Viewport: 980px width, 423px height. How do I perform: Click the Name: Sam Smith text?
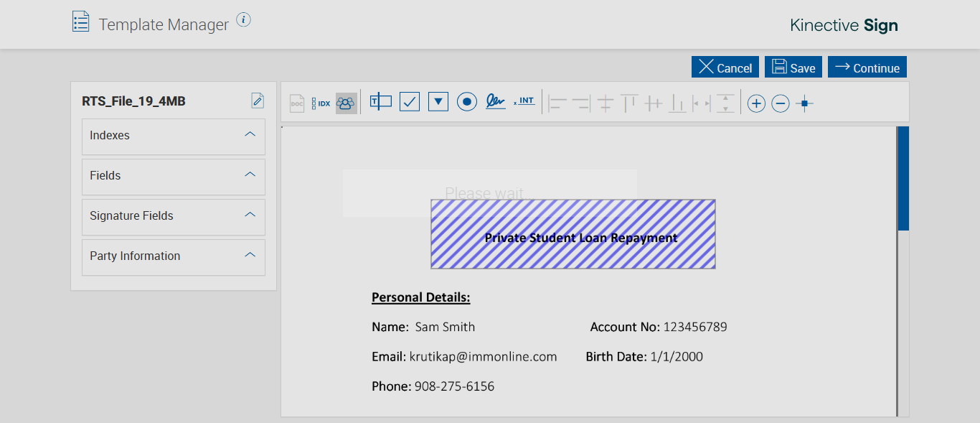(423, 327)
